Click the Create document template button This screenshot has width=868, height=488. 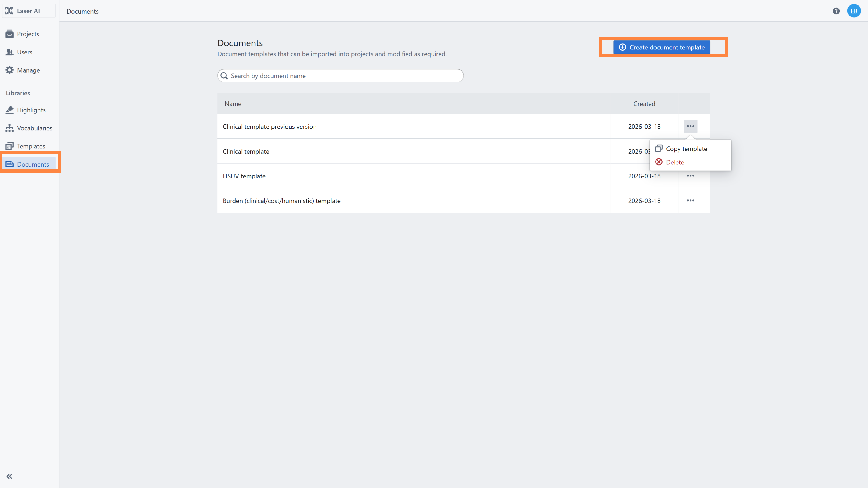[x=661, y=47]
